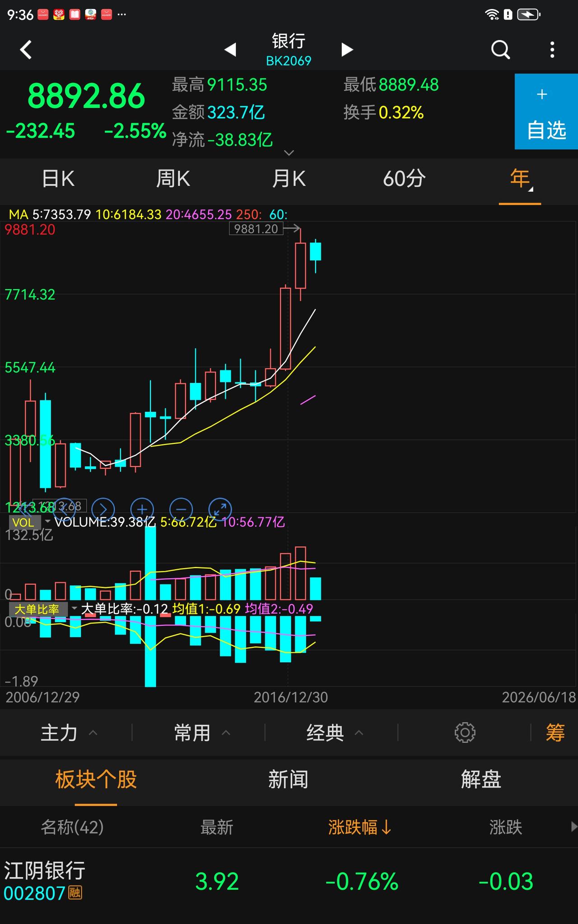Tap the 9881.20 high price label
578x924 pixels.
256,229
